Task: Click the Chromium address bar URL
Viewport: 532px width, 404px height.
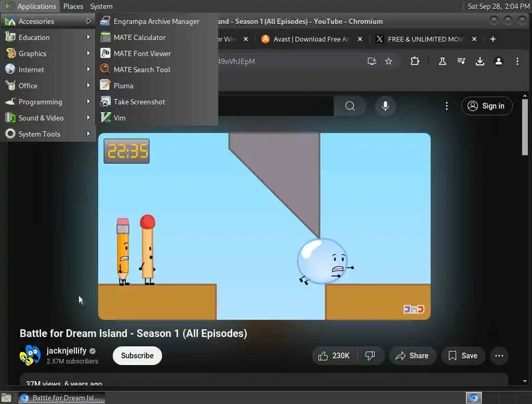Action: coord(236,61)
